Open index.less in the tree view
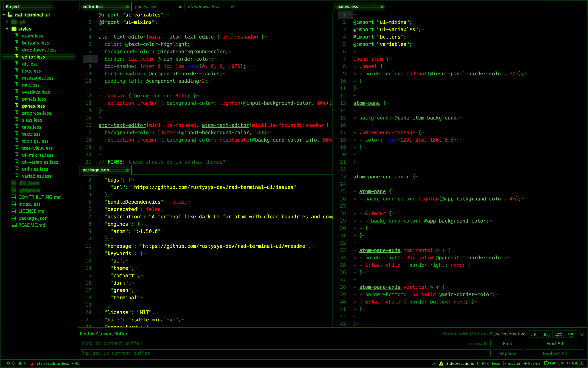This screenshot has width=588, height=368. [x=29, y=204]
